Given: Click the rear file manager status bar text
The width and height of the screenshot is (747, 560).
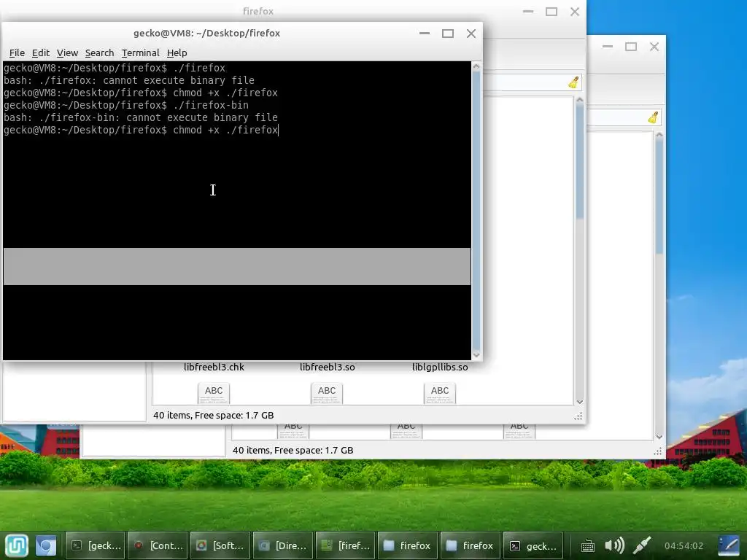Looking at the screenshot, I should coord(293,450).
